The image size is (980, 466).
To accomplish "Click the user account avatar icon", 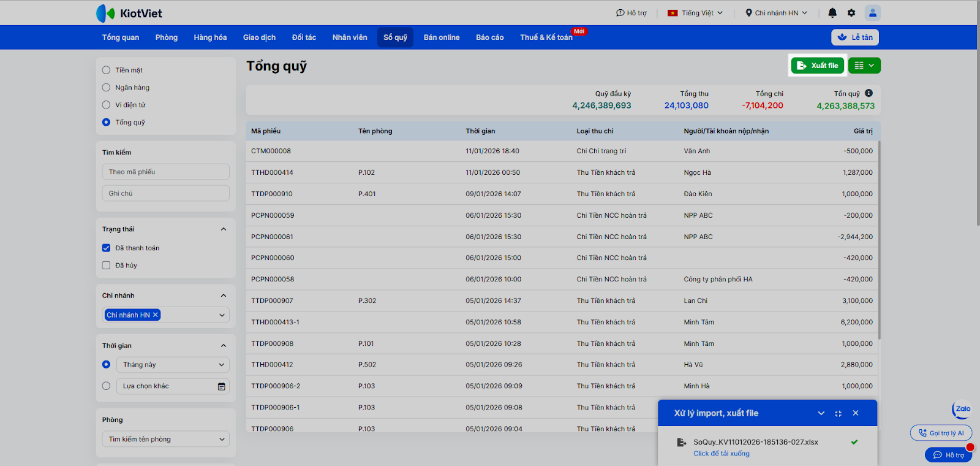I will point(872,13).
